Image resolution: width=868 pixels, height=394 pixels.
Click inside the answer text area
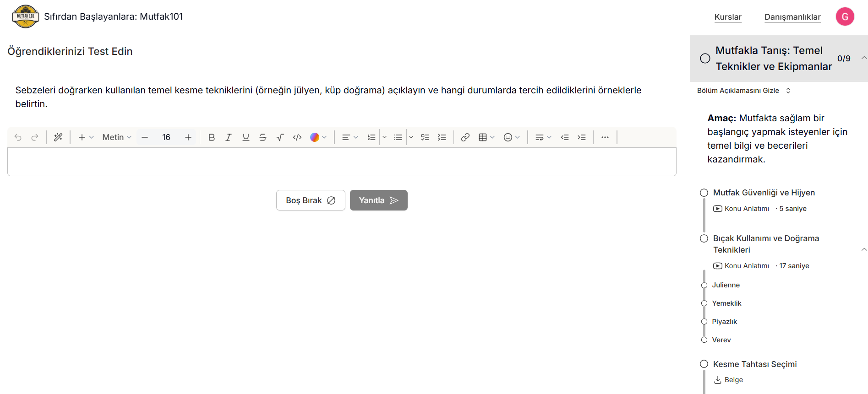342,162
